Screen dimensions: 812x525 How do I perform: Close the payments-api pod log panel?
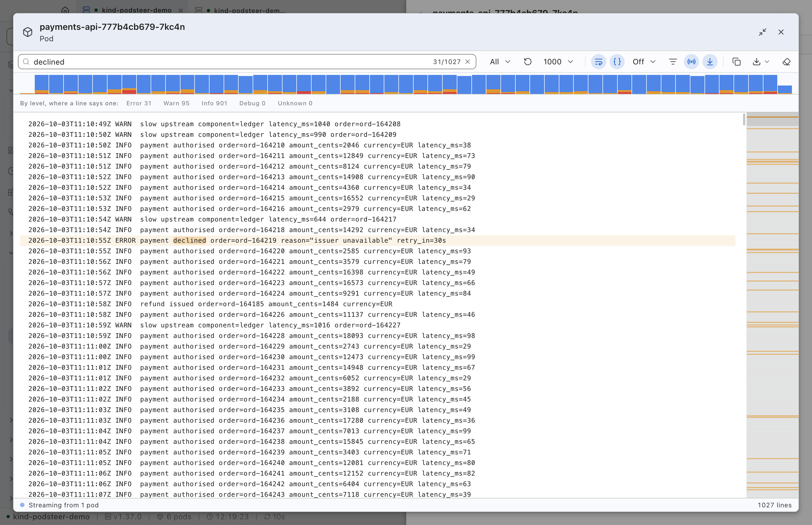[781, 32]
